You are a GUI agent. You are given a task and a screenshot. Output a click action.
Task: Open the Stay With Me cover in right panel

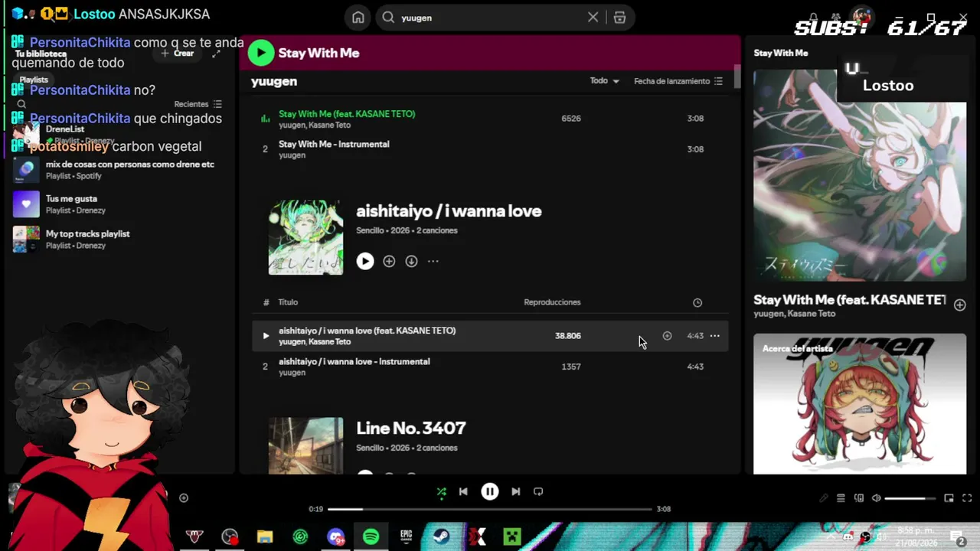[x=860, y=176]
